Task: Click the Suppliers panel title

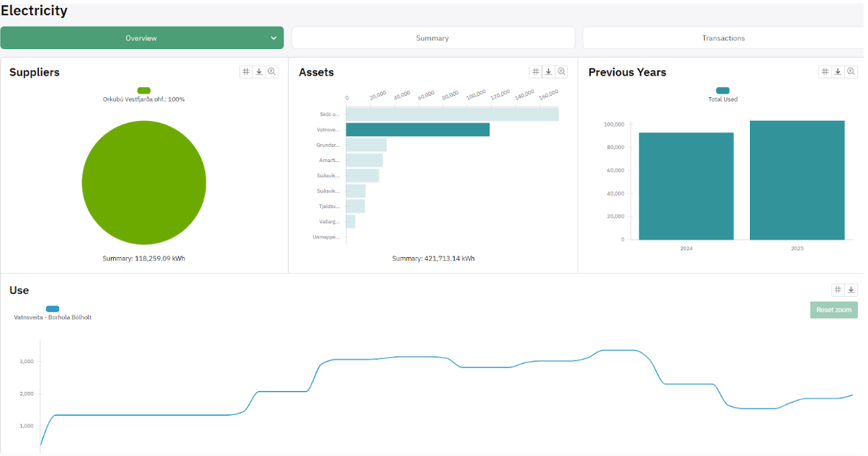Action: click(x=35, y=72)
